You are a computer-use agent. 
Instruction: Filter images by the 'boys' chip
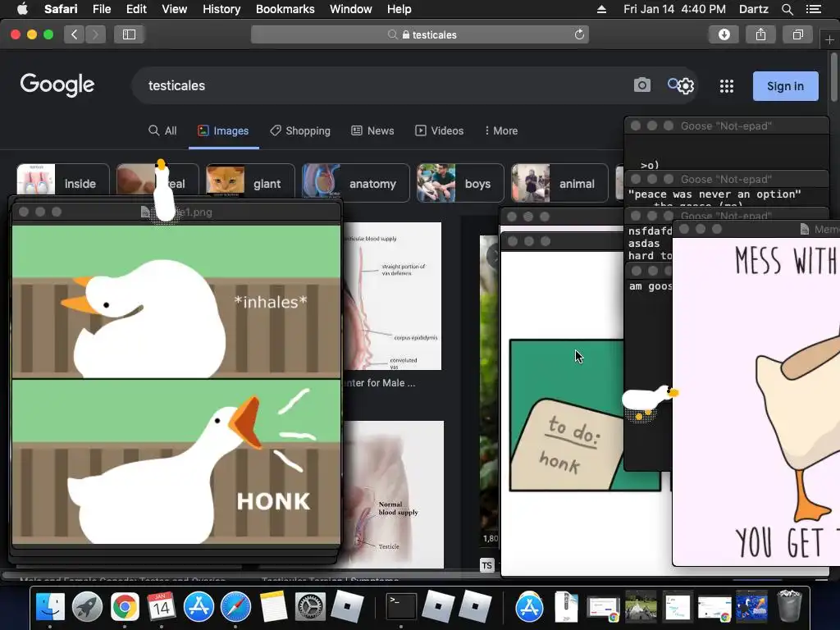tap(460, 183)
